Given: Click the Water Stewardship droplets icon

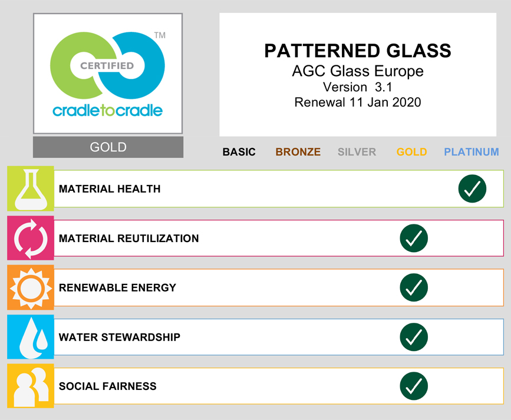Looking at the screenshot, I should click(31, 337).
